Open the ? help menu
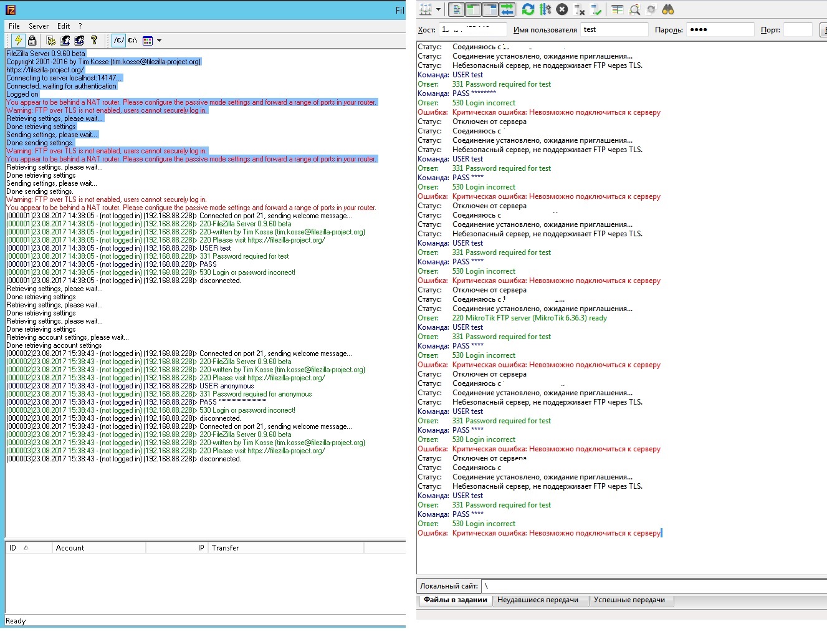Viewport: 827px width, 644px height. click(x=80, y=26)
